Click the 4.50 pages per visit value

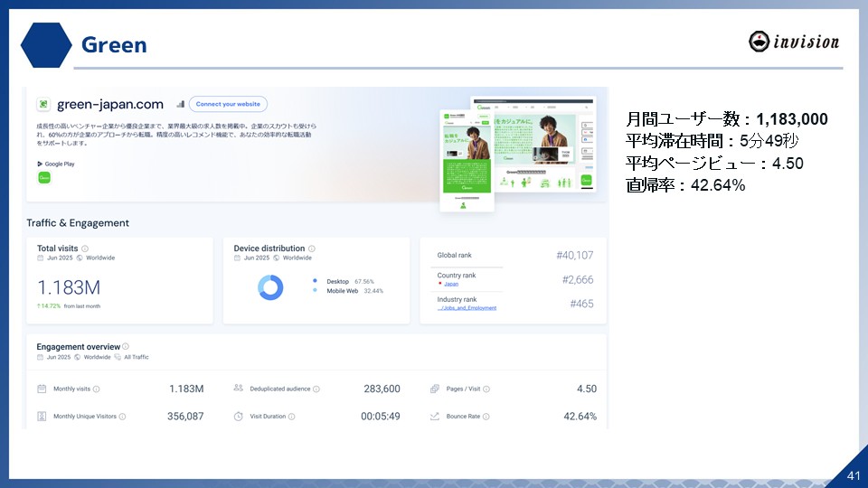tap(587, 389)
